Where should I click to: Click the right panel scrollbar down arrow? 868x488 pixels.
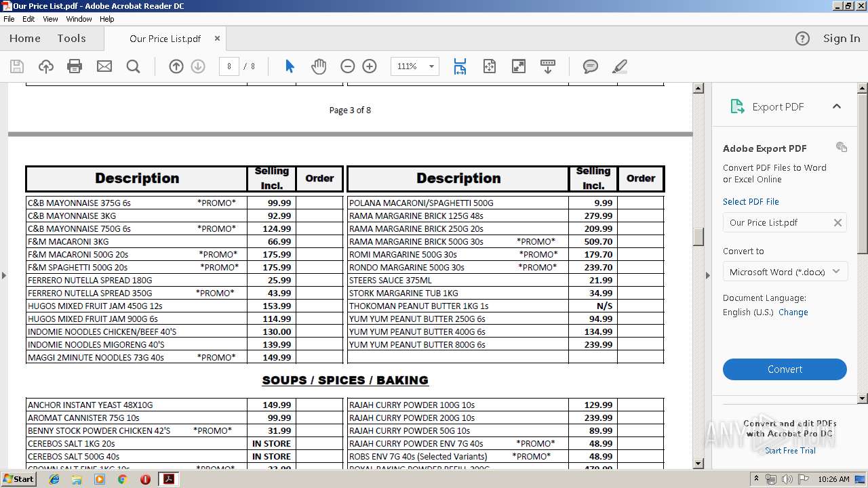click(x=862, y=399)
